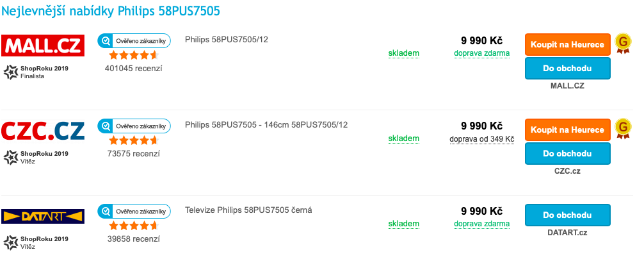
Task: Click DATART ShopRoku 2019 Vítěz badge
Action: pyautogui.click(x=36, y=242)
